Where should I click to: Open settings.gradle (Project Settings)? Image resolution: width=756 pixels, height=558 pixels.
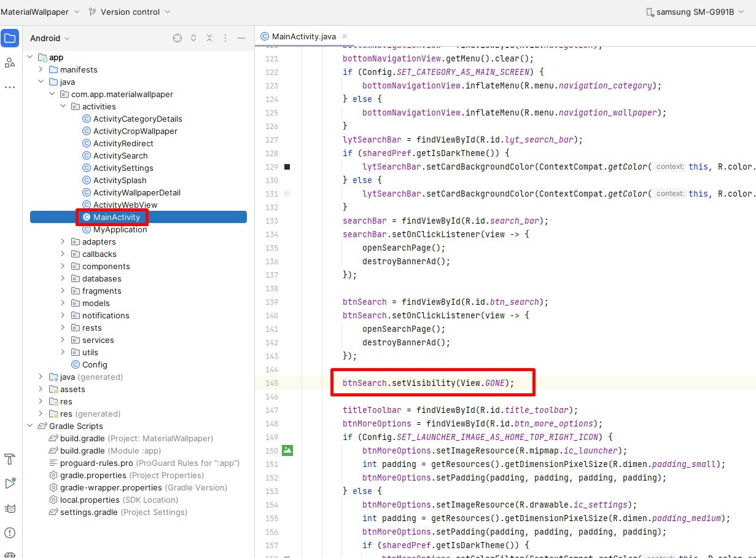point(123,512)
